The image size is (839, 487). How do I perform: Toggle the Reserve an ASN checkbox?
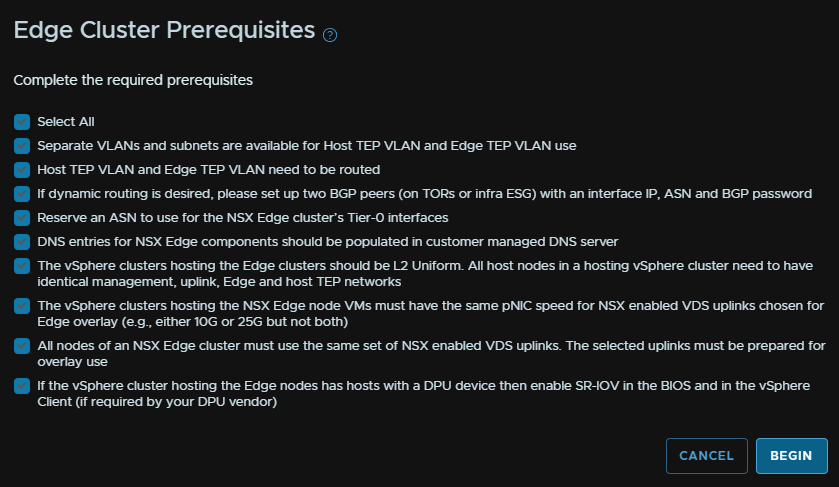tap(22, 218)
